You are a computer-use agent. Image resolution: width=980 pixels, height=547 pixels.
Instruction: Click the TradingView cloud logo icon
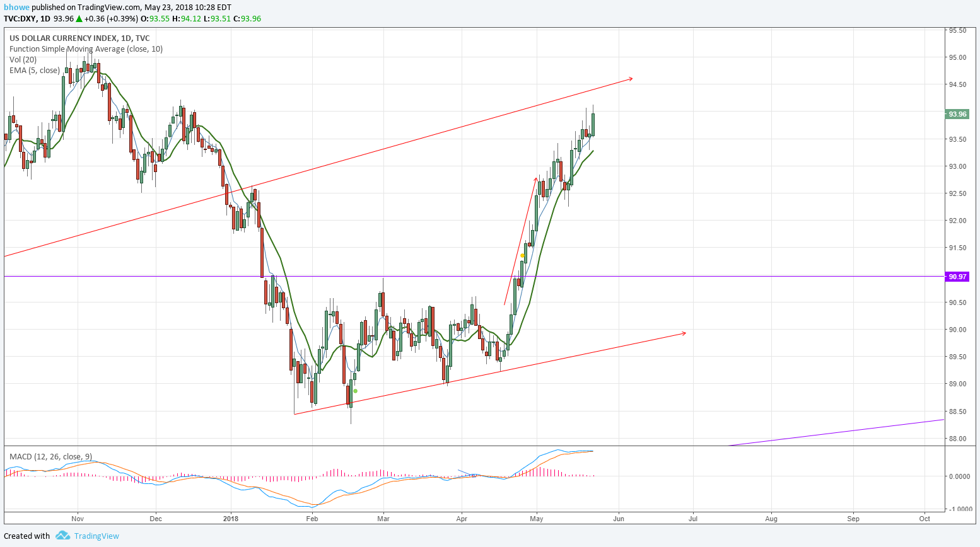tap(62, 536)
